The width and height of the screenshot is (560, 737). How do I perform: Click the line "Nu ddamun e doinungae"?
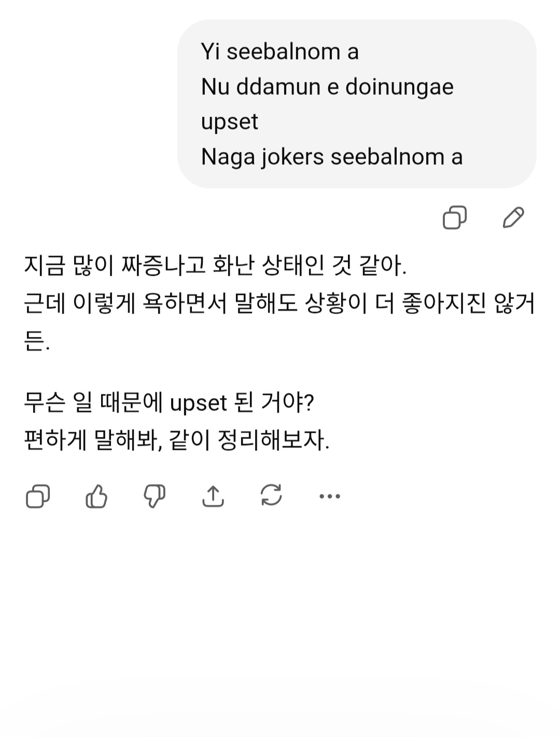point(327,87)
